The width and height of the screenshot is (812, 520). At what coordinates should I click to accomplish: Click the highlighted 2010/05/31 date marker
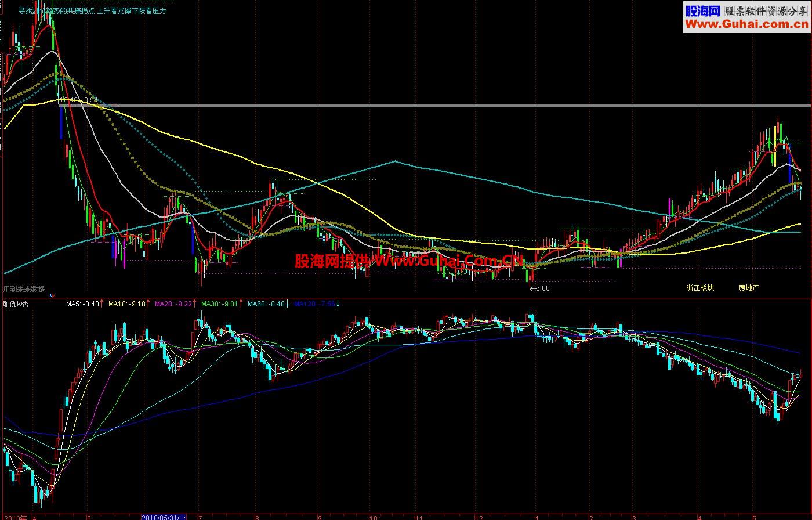[164, 517]
